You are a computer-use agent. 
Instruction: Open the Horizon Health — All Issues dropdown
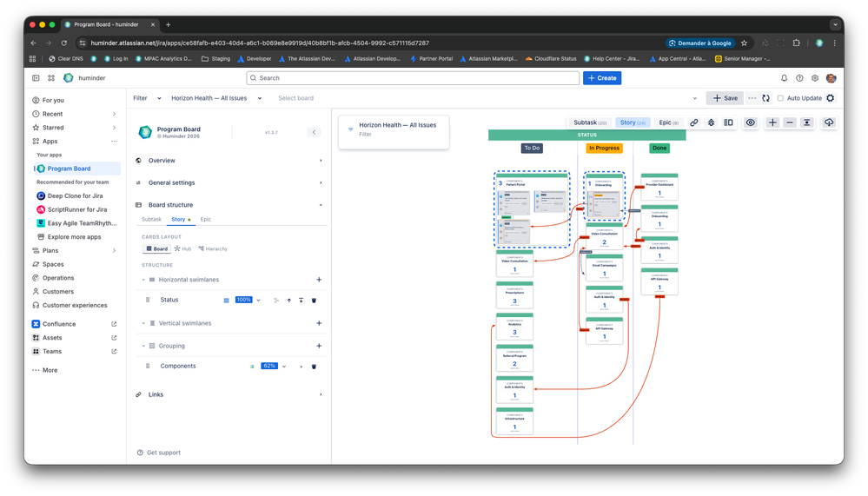point(215,98)
